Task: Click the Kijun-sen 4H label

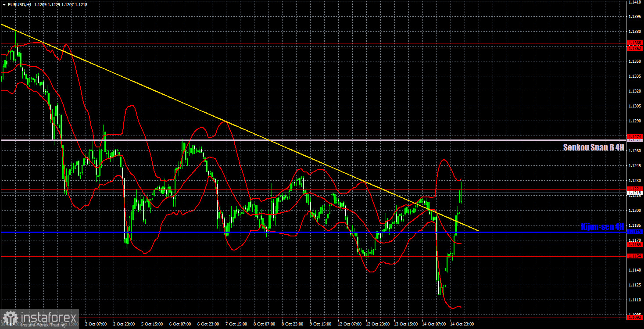Action: (x=602, y=227)
